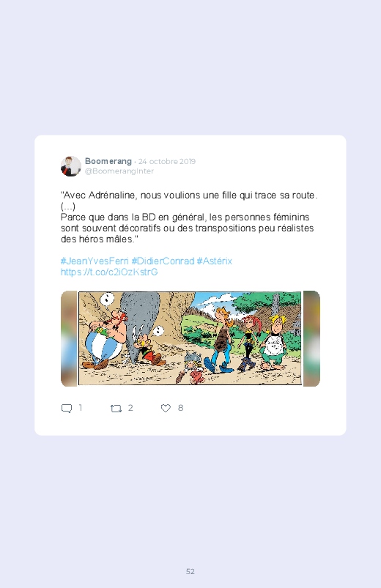The width and height of the screenshot is (381, 588).
Task: Click the retweet arrows icon
Action: (x=116, y=409)
